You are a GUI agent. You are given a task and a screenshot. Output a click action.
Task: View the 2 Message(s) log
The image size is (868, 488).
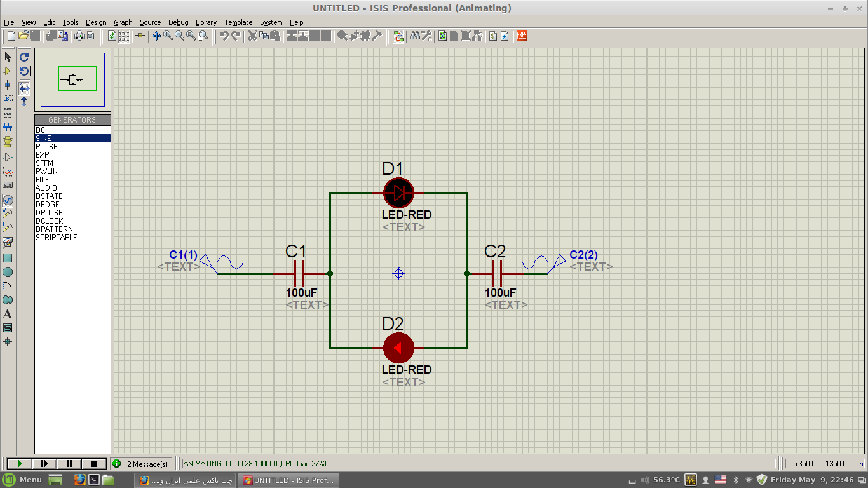(141, 464)
